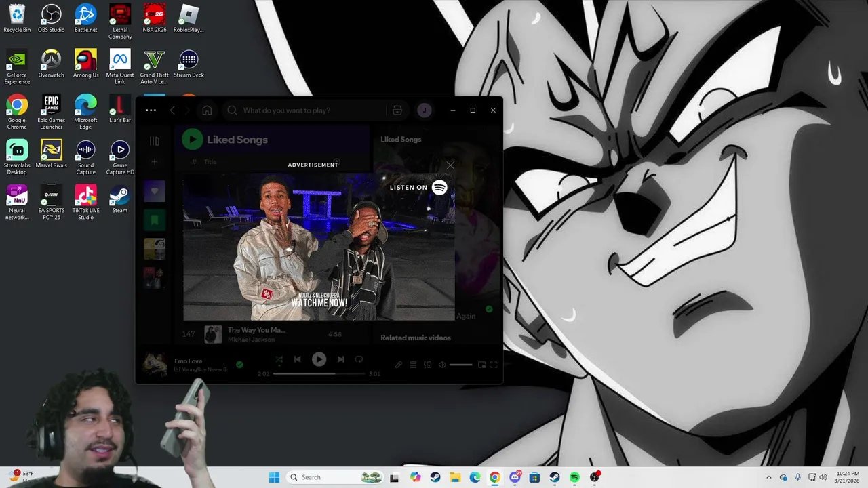Open Marvel Rivals desktop icon
This screenshot has width=868, height=488.
coord(51,154)
